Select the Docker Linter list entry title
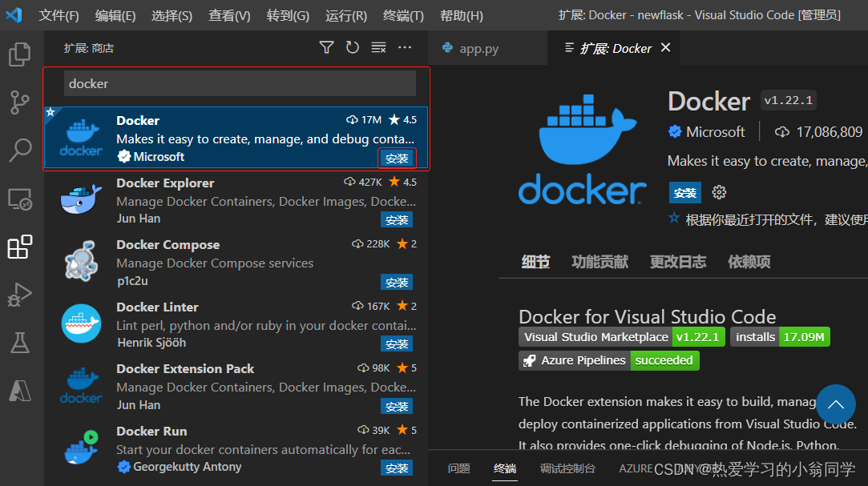Screen dimensions: 868x486 coord(157,307)
